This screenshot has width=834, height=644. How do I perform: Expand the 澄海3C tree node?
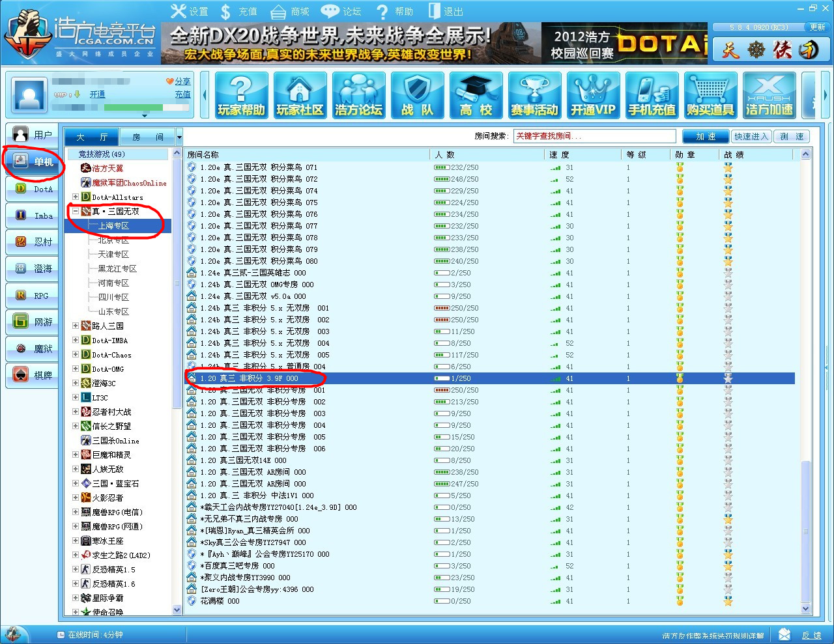[76, 383]
